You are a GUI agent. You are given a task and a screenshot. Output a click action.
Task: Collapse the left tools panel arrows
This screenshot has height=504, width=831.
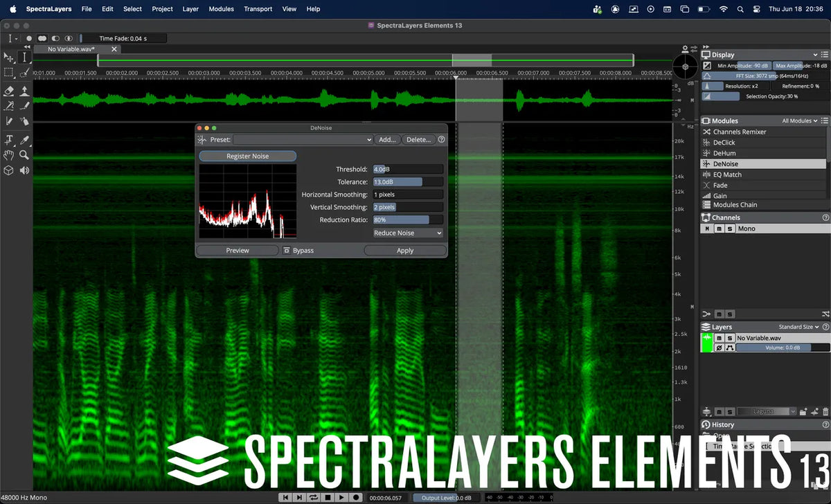[28, 47]
